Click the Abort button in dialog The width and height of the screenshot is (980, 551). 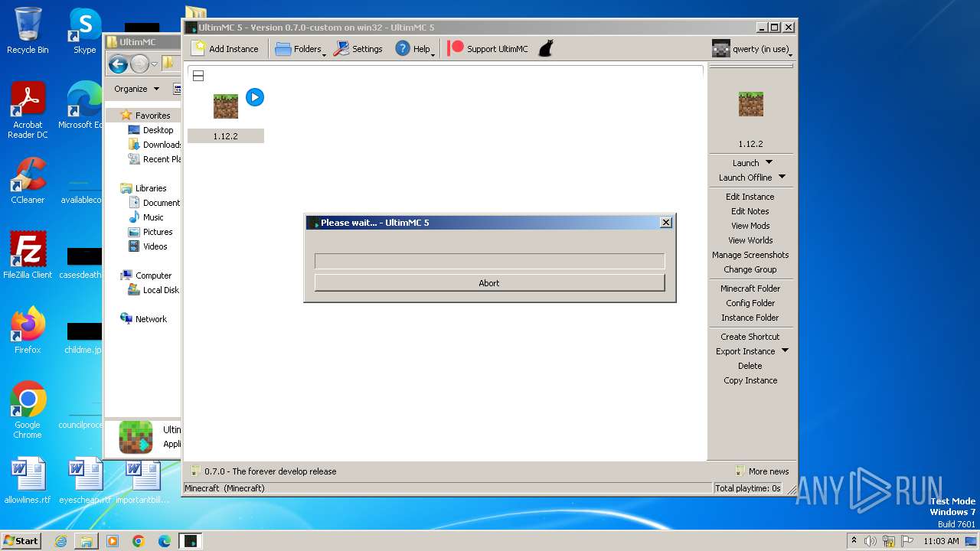[489, 283]
